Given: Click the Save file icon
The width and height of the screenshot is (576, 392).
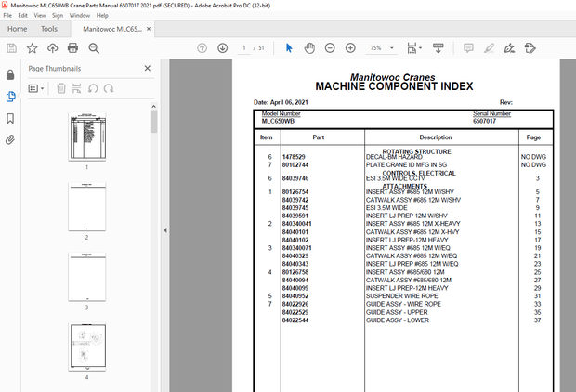Looking at the screenshot, I should (x=11, y=48).
